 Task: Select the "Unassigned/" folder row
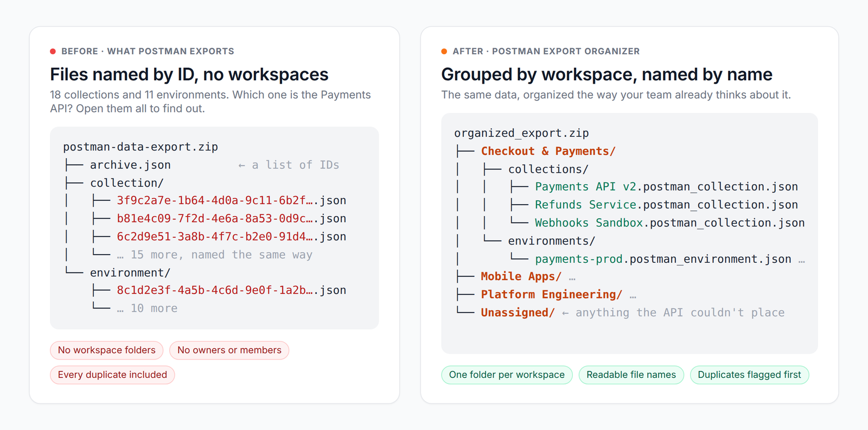point(518,313)
